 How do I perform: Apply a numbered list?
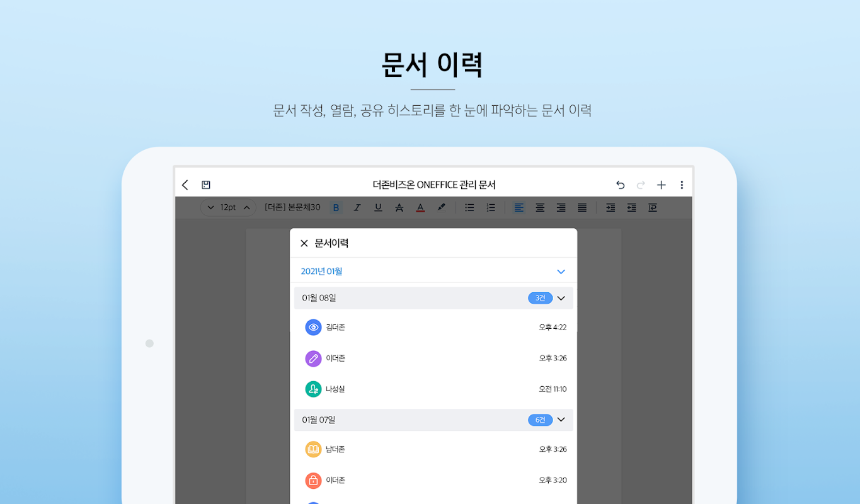tap(491, 207)
